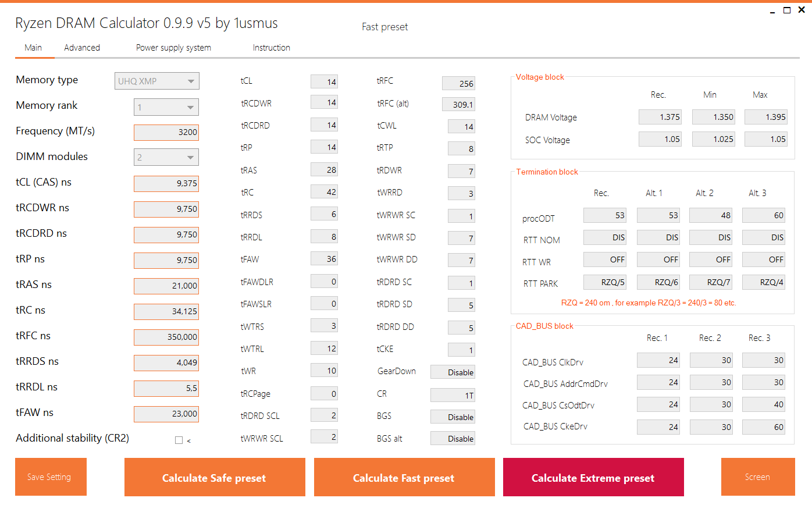Click Calculate Extreme preset
The height and width of the screenshot is (512, 812).
[x=593, y=477]
